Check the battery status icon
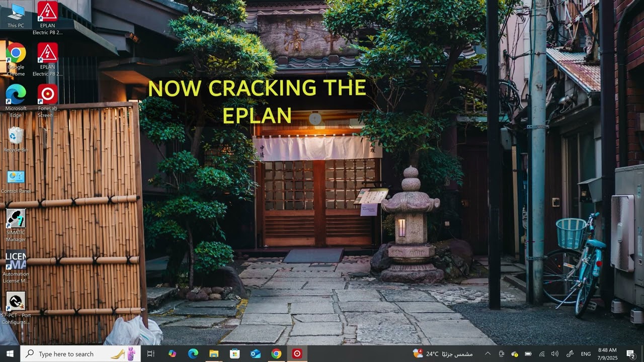 528,354
